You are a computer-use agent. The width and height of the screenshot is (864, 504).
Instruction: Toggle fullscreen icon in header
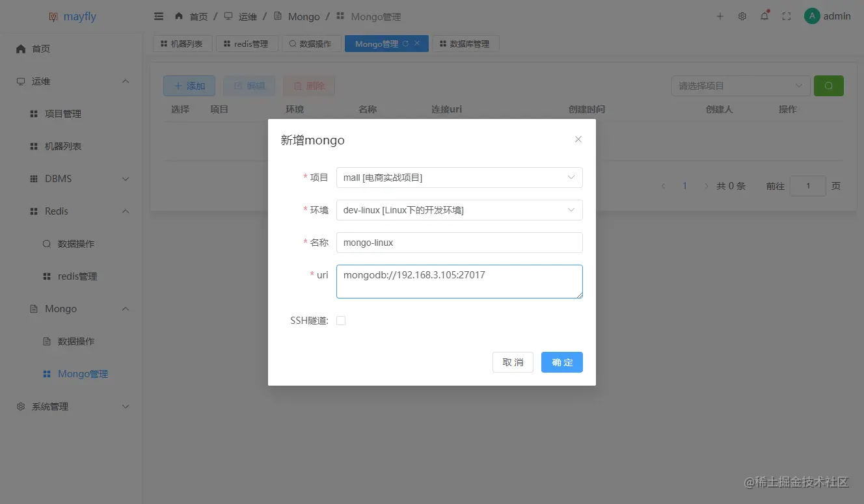[x=787, y=16]
